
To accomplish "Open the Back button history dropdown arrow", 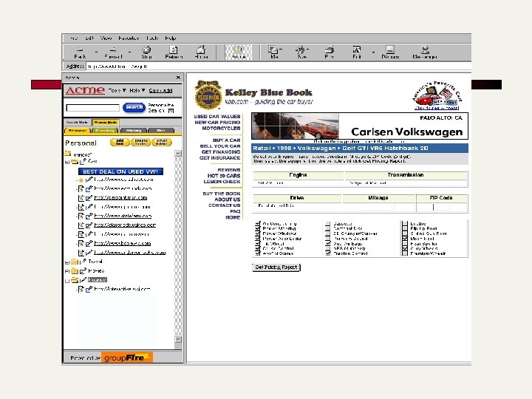I will (96, 52).
